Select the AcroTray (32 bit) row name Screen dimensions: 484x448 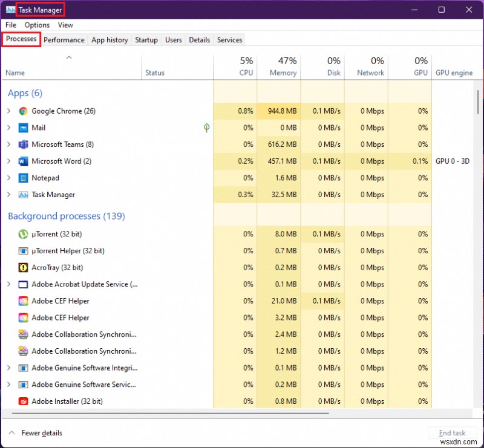57,267
